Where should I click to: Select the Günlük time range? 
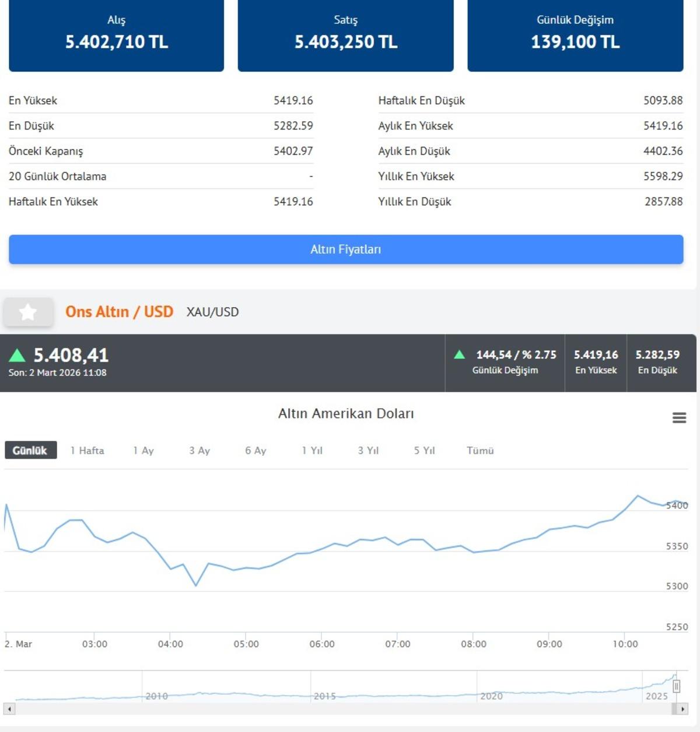(30, 451)
